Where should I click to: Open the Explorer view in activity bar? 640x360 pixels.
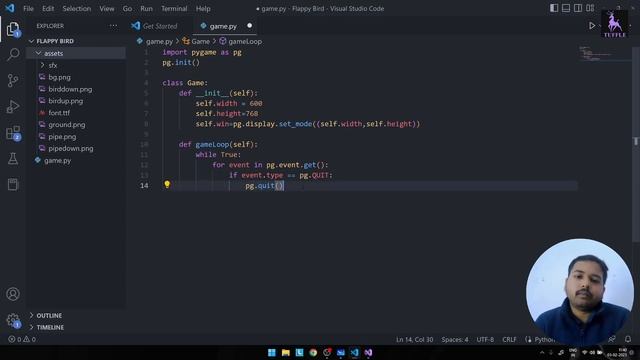click(x=13, y=29)
